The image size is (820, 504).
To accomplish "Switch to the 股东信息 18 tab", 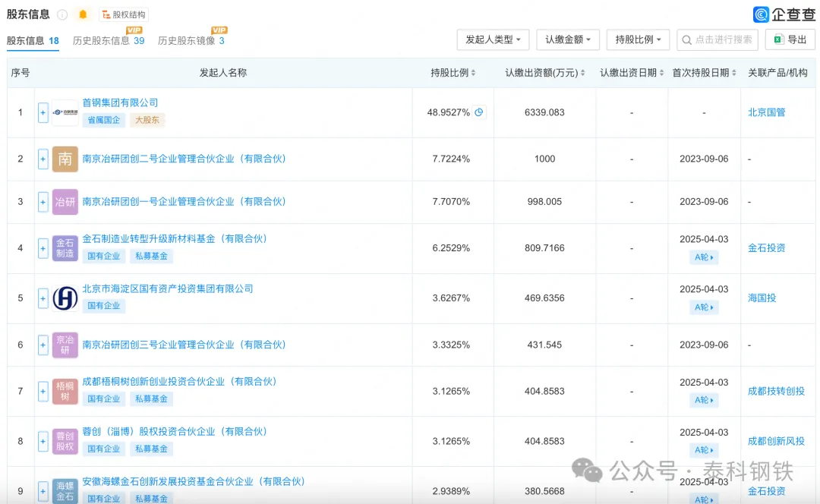I will [x=33, y=41].
